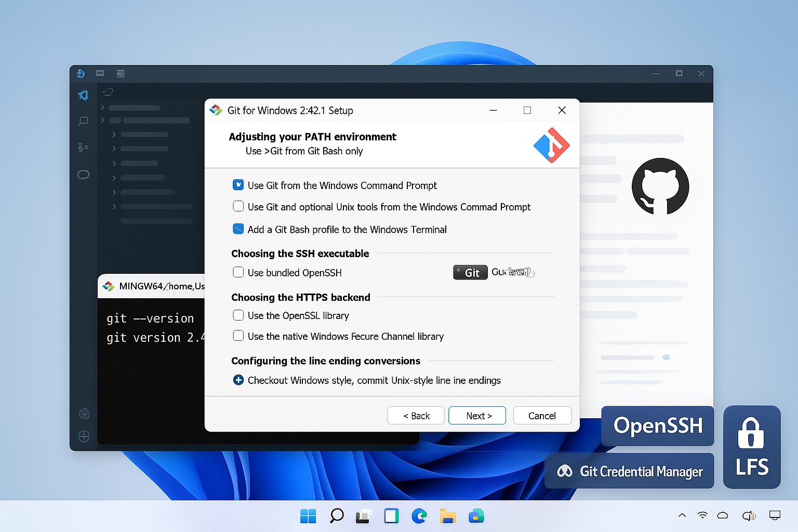The image size is (798, 532).
Task: Check Use bundled OpenSSH
Action: pos(238,272)
